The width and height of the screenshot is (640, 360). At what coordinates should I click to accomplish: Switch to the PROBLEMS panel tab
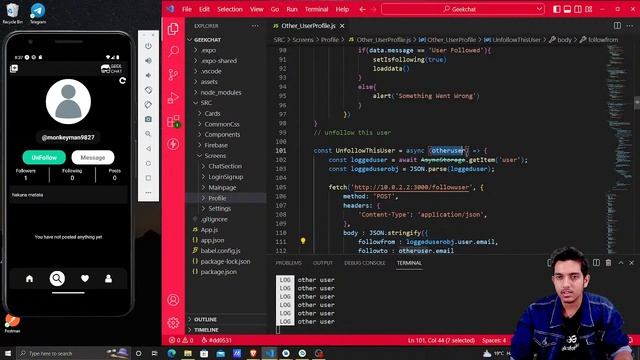click(289, 263)
